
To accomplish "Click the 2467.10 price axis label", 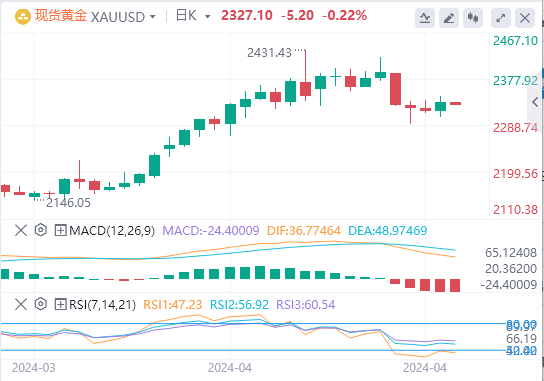I will pos(516,41).
